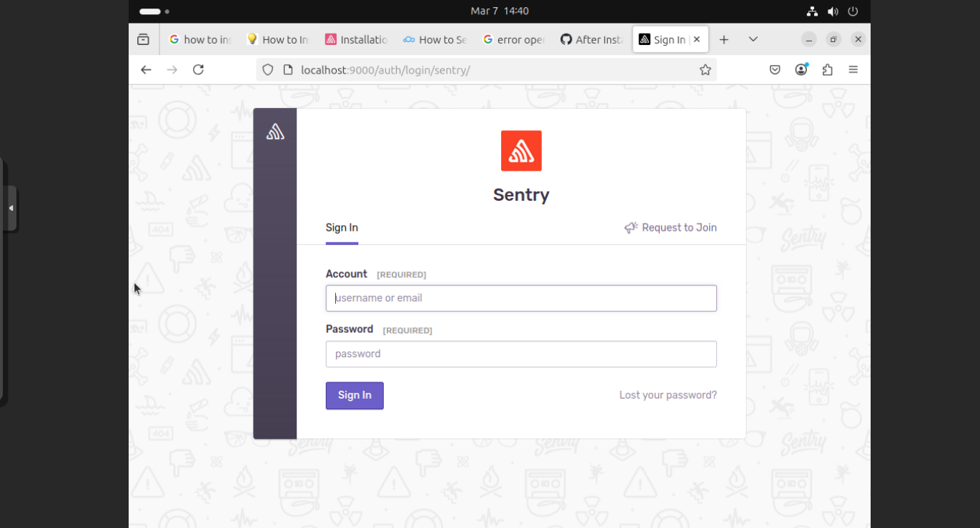Click the purple Sign In button
The height and width of the screenshot is (528, 980).
pyautogui.click(x=354, y=395)
